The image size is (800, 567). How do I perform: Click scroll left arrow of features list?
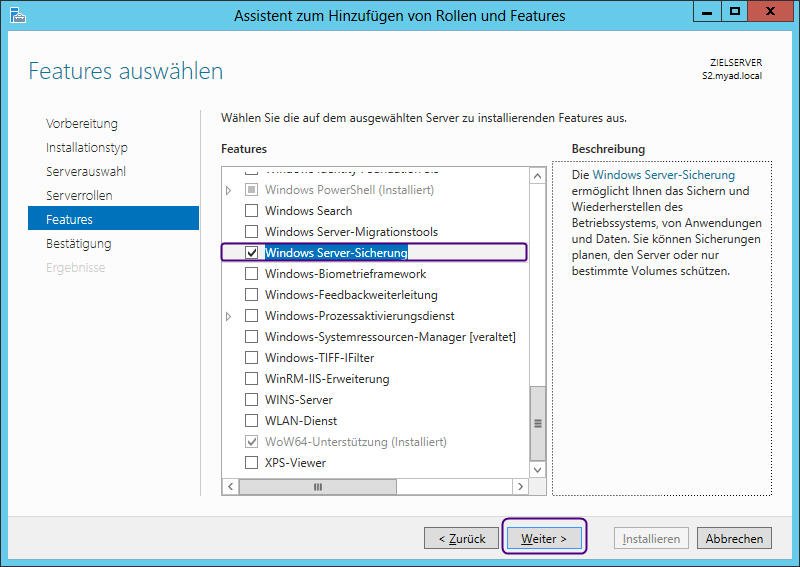(231, 486)
